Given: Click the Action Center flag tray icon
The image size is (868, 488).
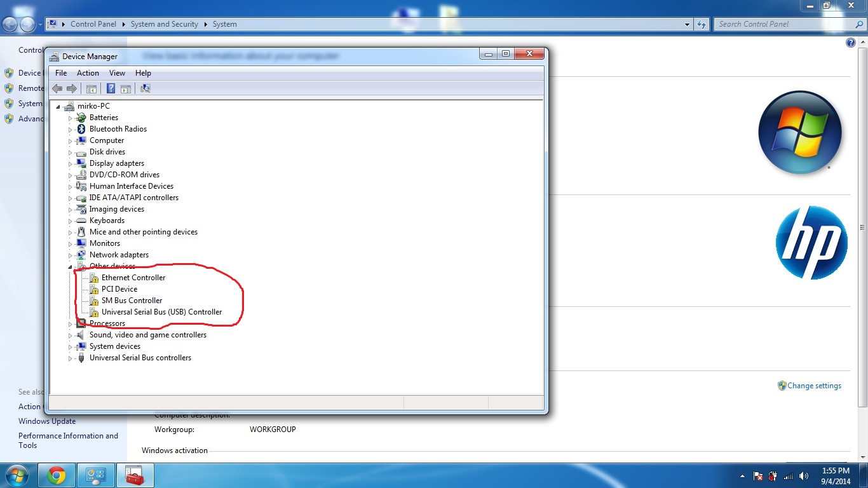Looking at the screenshot, I should pyautogui.click(x=758, y=476).
